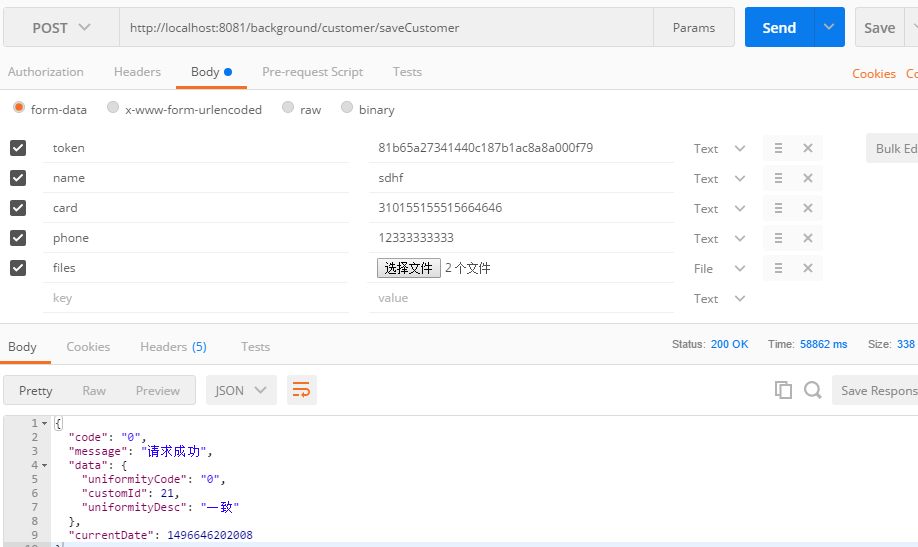Open the Cookies link at top right
918x547 pixels.
(874, 74)
